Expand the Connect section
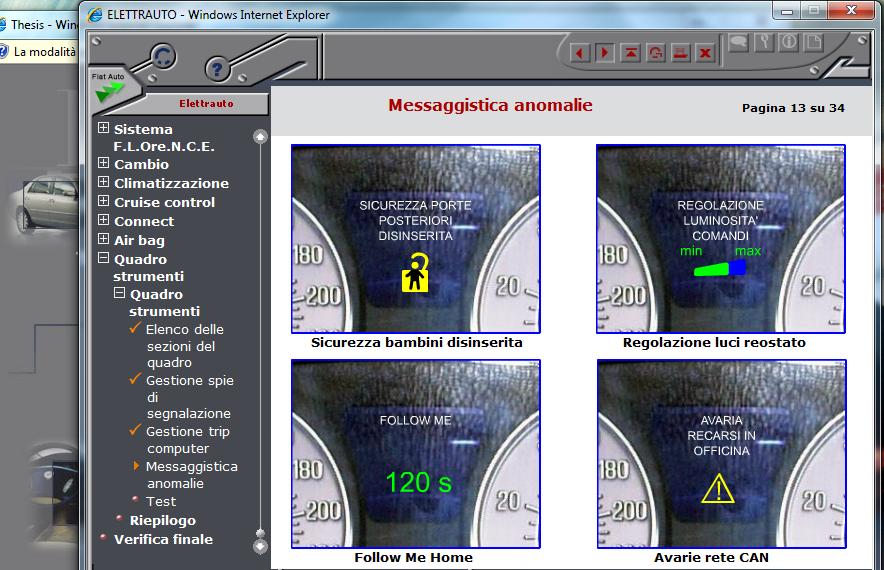The height and width of the screenshot is (570, 884). (103, 220)
